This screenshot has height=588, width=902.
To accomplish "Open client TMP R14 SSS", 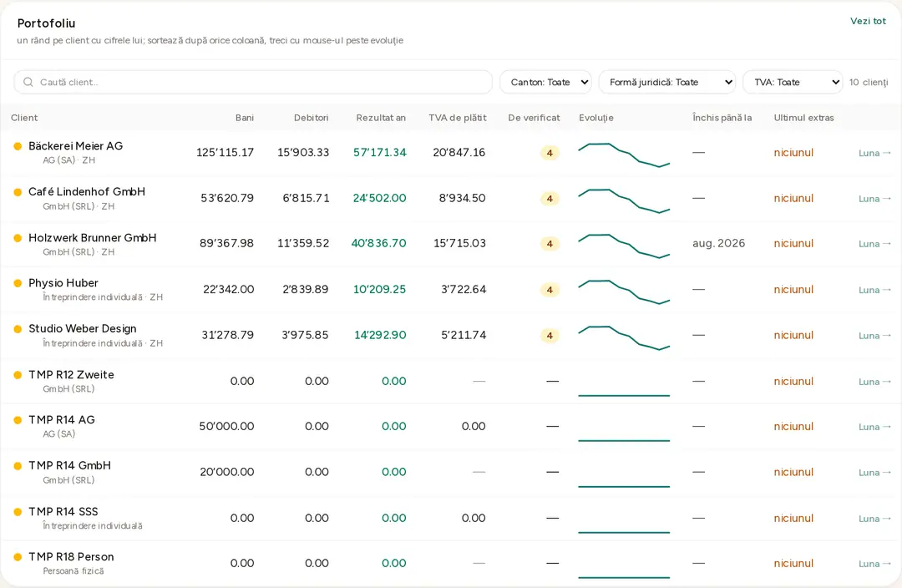I will 63,511.
